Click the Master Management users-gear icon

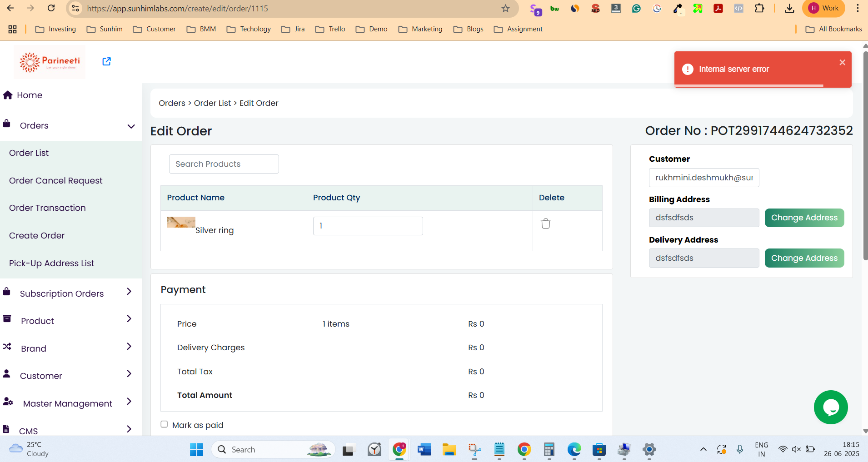click(x=8, y=402)
